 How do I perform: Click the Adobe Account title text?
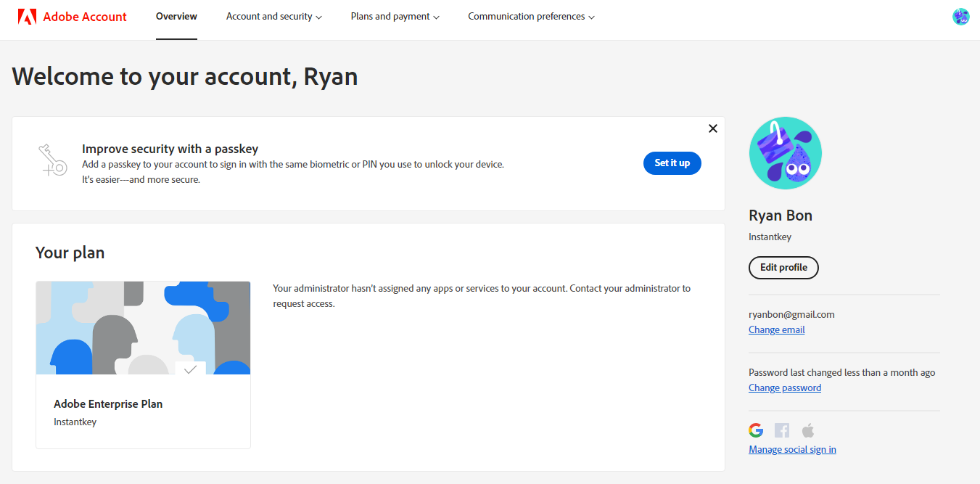(x=85, y=17)
